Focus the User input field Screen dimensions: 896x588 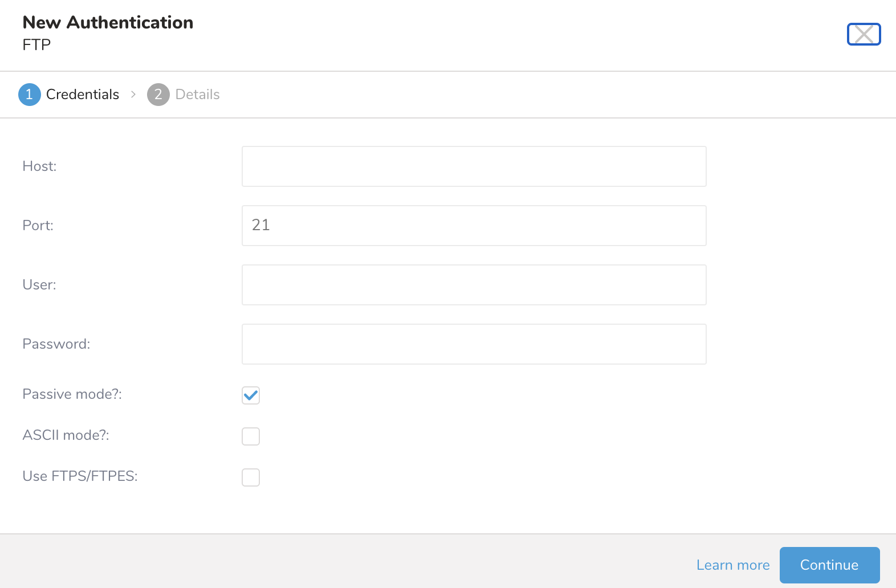click(x=474, y=285)
